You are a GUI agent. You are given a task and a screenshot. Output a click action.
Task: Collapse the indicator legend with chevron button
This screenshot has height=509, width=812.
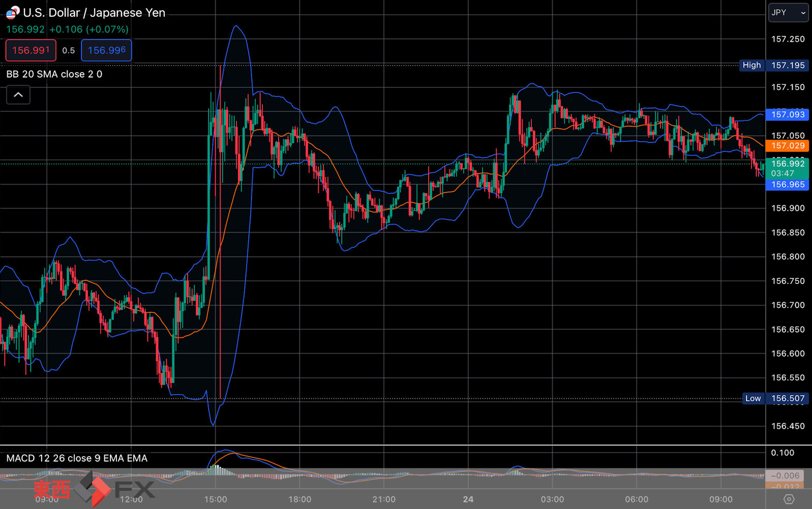(18, 95)
